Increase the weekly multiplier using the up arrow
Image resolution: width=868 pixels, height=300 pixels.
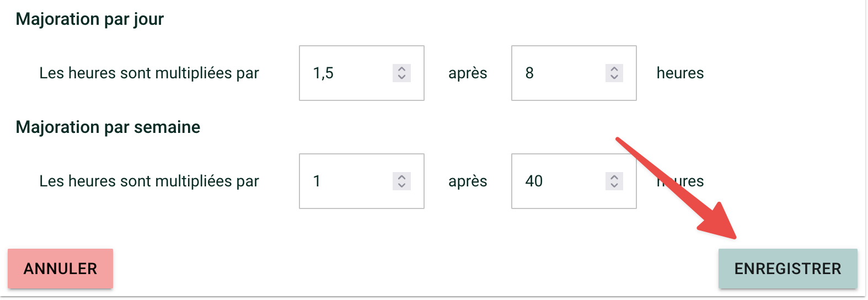(x=401, y=177)
